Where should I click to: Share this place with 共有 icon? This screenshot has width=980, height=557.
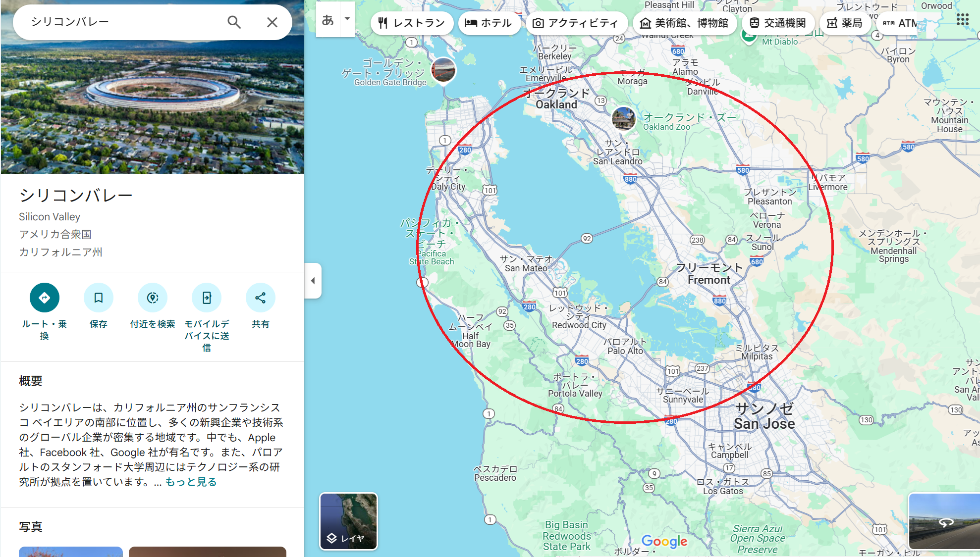pos(261,298)
